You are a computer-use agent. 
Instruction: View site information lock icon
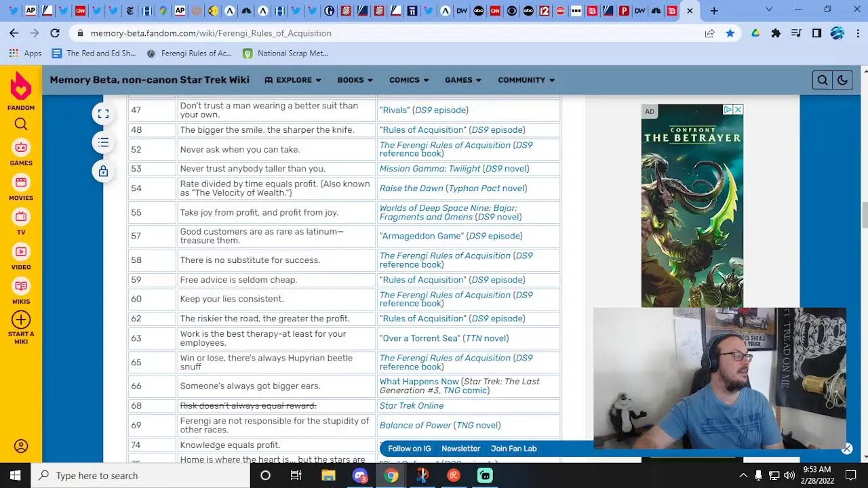81,33
